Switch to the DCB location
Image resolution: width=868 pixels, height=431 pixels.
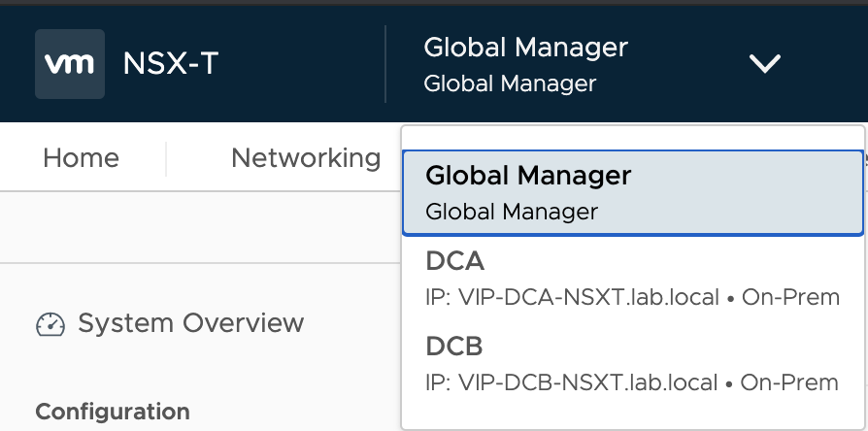tap(633, 363)
